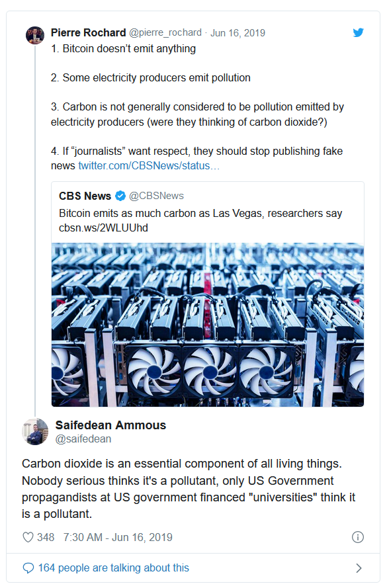Image resolution: width=389 pixels, height=588 pixels.
Task: Click the @pierre_rochard handle
Action: [165, 33]
